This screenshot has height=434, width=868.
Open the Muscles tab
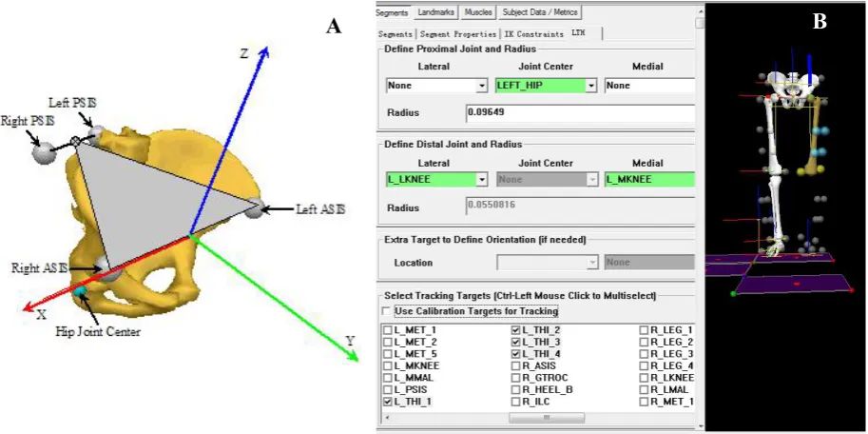[x=478, y=12]
